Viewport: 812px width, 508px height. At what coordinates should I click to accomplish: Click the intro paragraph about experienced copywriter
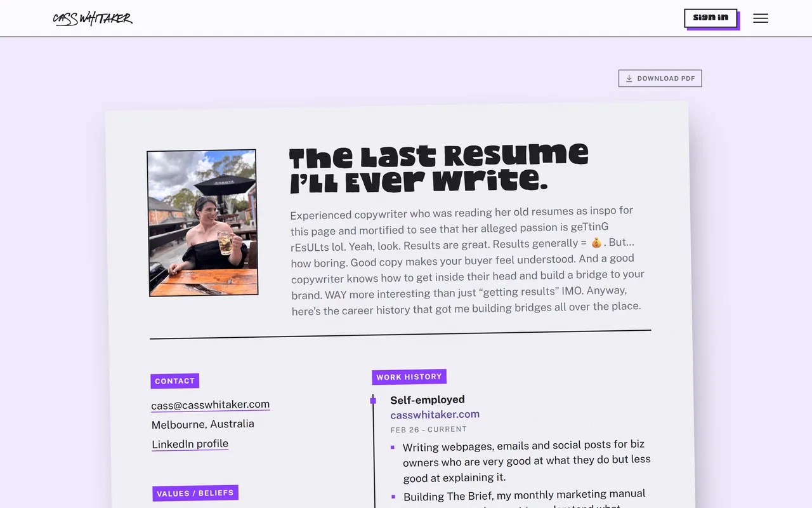coord(468,260)
